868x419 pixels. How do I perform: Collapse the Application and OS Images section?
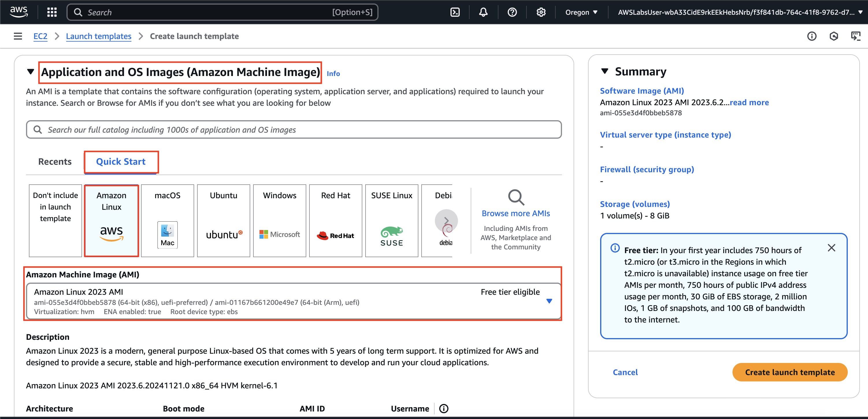coord(31,72)
